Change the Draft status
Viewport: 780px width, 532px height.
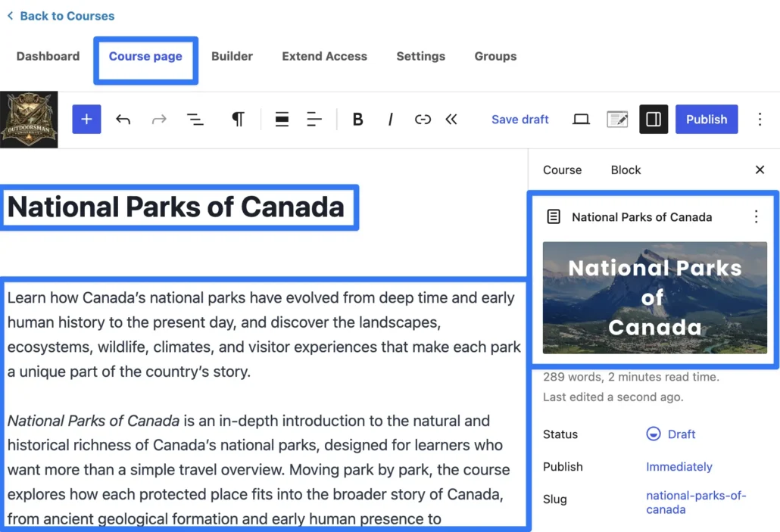(670, 434)
